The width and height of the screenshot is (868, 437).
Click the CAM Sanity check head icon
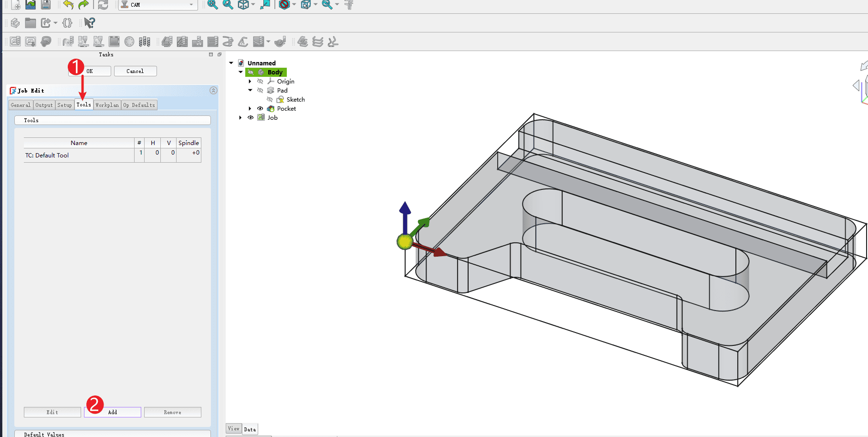click(x=46, y=42)
